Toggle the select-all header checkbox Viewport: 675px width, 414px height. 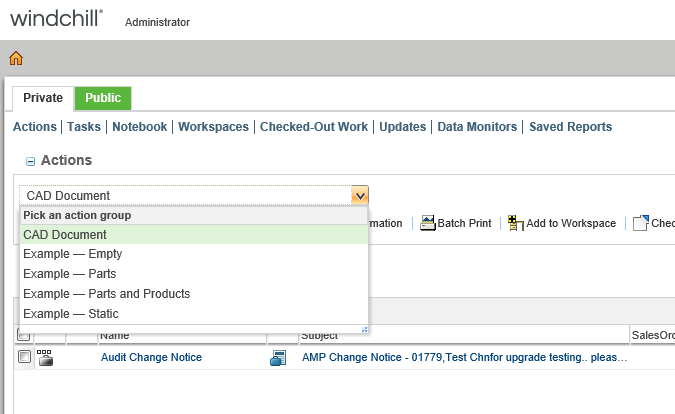(24, 334)
